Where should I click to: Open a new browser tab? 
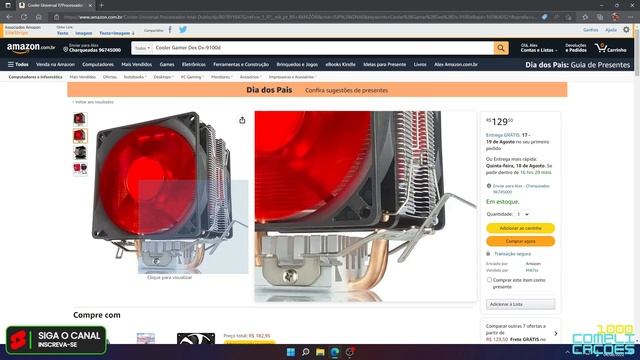[101, 5]
